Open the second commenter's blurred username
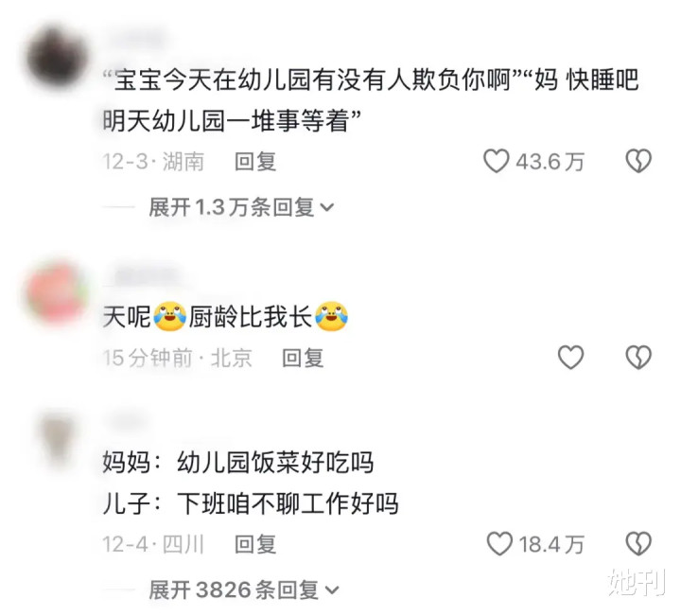 (143, 277)
